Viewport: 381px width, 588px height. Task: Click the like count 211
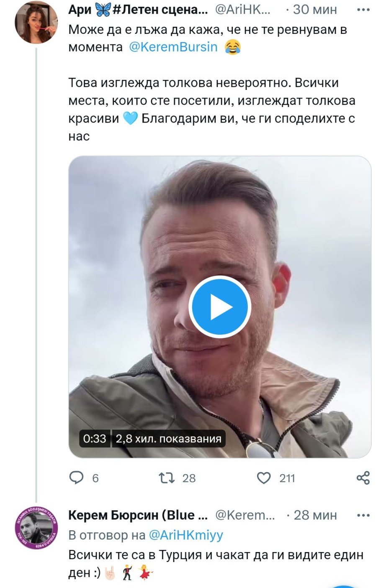click(287, 478)
